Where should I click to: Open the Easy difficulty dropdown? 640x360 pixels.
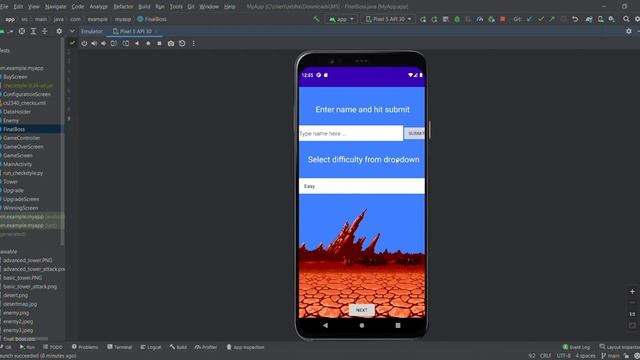point(362,186)
